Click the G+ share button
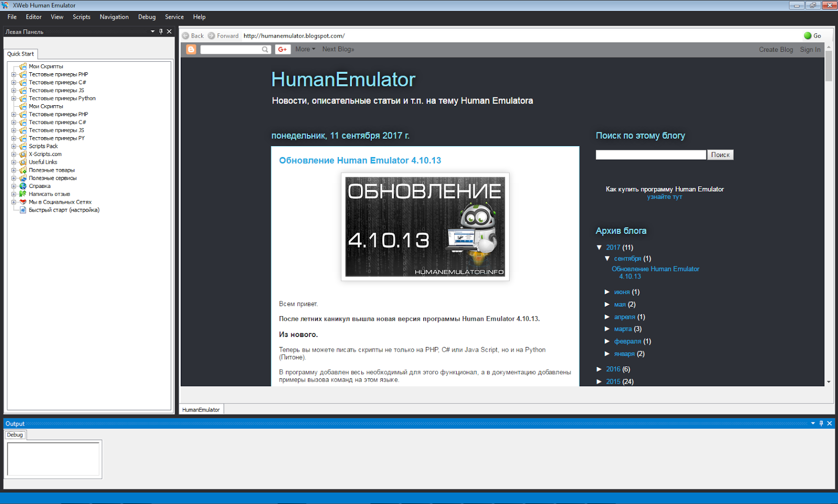This screenshot has width=838, height=504. tap(283, 49)
